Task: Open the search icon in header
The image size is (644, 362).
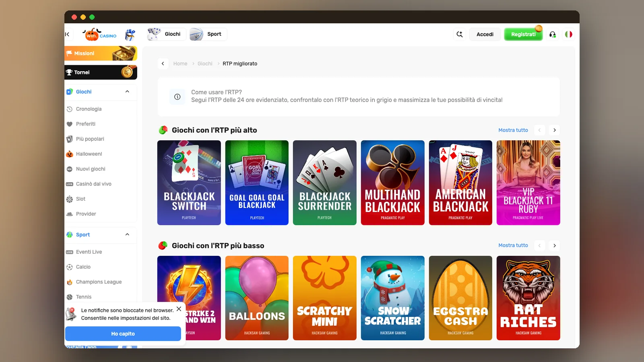Action: [x=460, y=34]
